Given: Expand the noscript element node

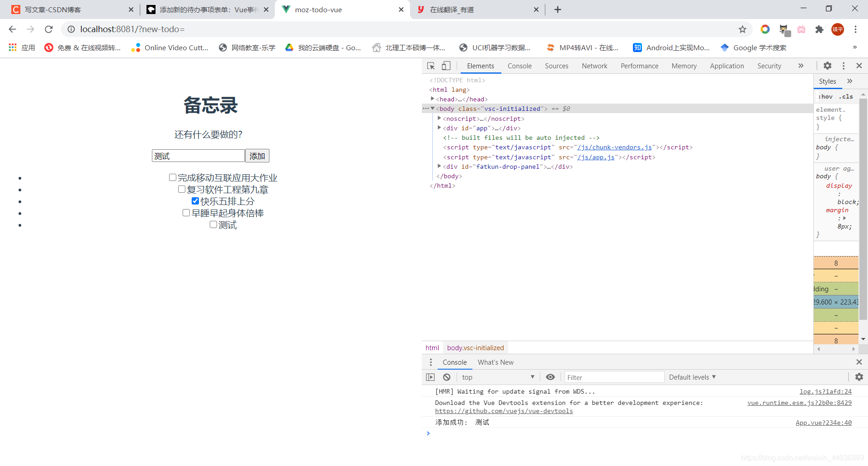Looking at the screenshot, I should (x=439, y=118).
